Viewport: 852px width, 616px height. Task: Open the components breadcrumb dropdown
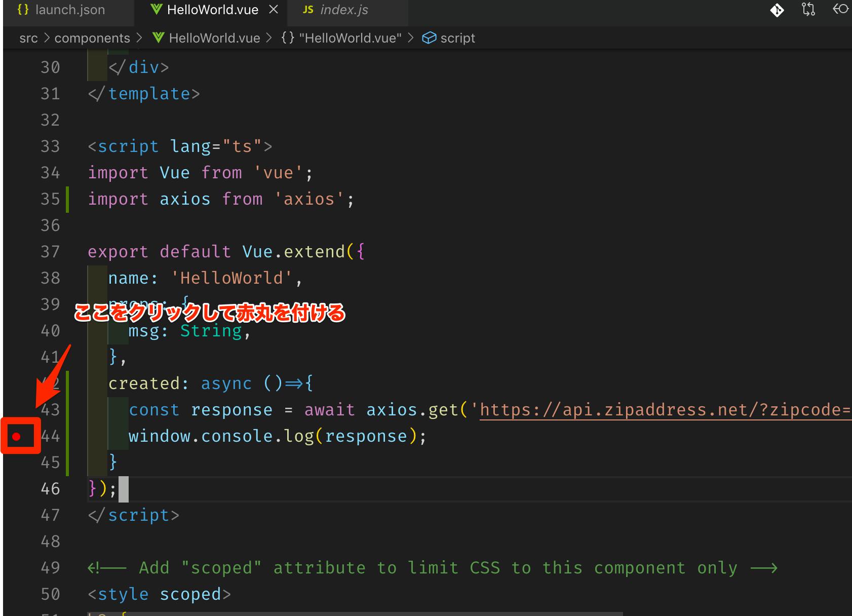pos(92,37)
